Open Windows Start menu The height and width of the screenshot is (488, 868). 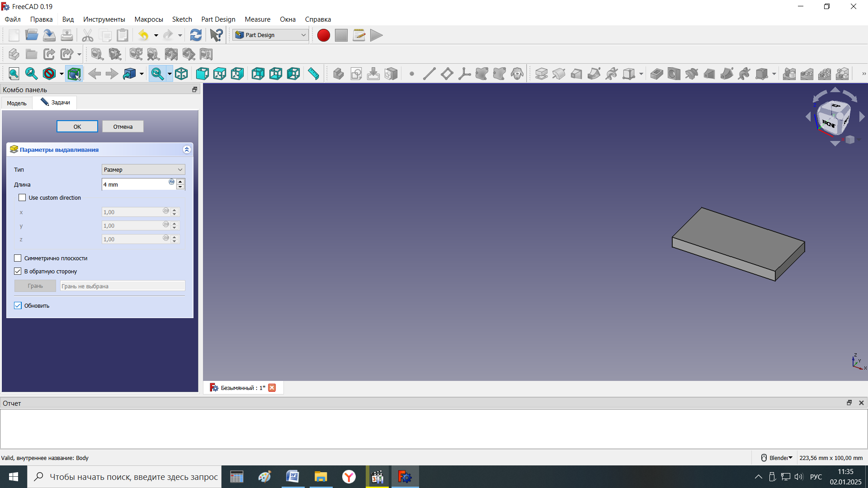pos(14,477)
